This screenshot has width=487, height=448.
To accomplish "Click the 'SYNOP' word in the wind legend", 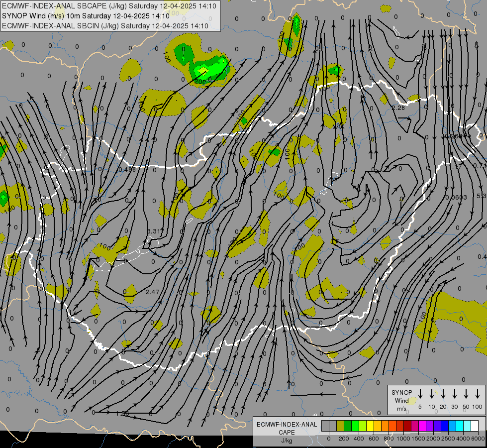I will [401, 392].
